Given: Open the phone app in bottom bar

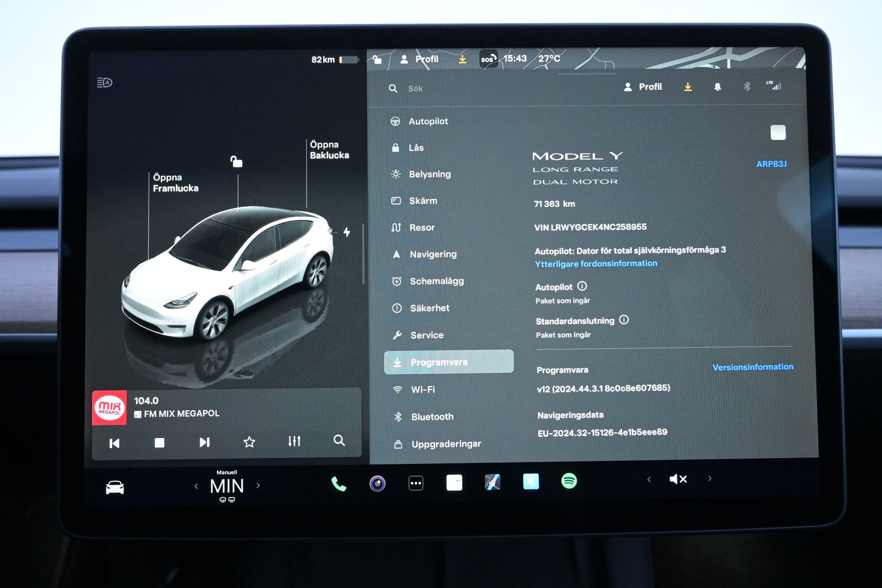Looking at the screenshot, I should [339, 484].
